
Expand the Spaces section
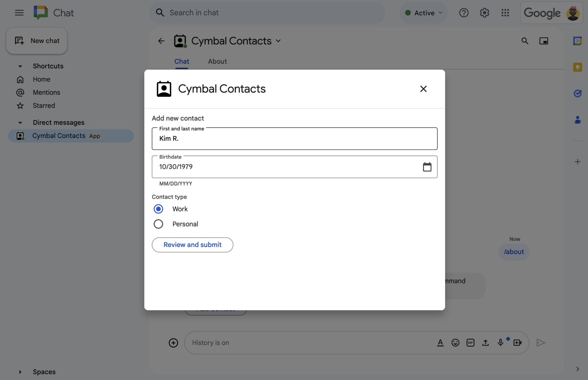[20, 371]
